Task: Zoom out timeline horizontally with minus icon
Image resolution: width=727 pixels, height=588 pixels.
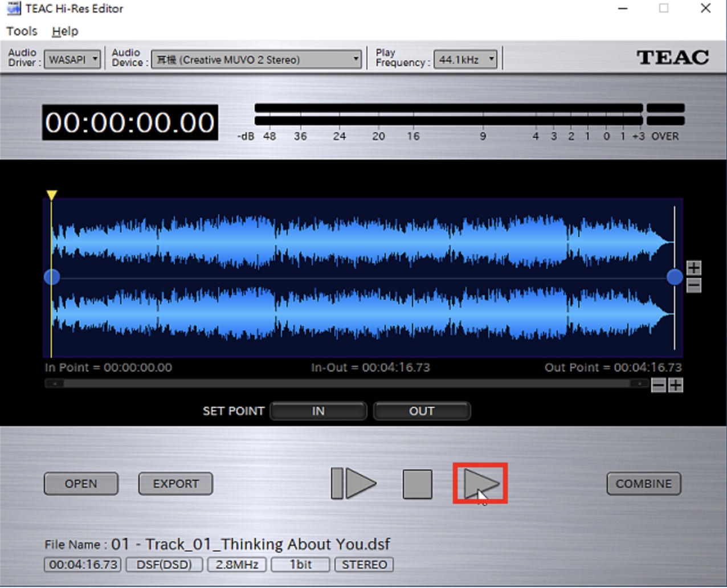Action: coord(659,386)
